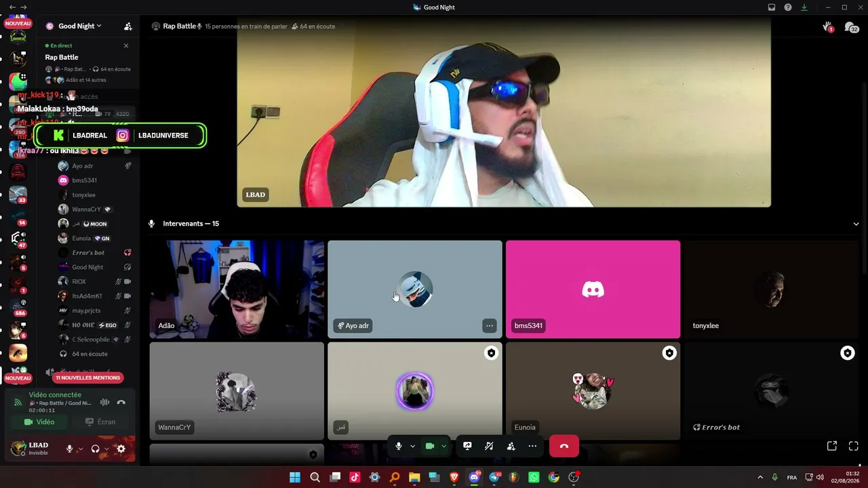Screen dimensions: 868x488
Task: Collapse the Intervenants speakers section
Action: pyautogui.click(x=856, y=224)
